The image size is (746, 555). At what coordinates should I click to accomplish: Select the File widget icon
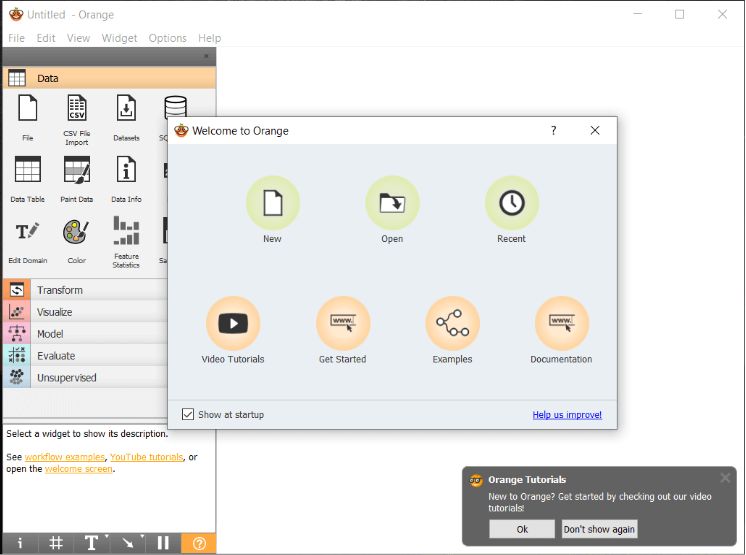tap(28, 108)
